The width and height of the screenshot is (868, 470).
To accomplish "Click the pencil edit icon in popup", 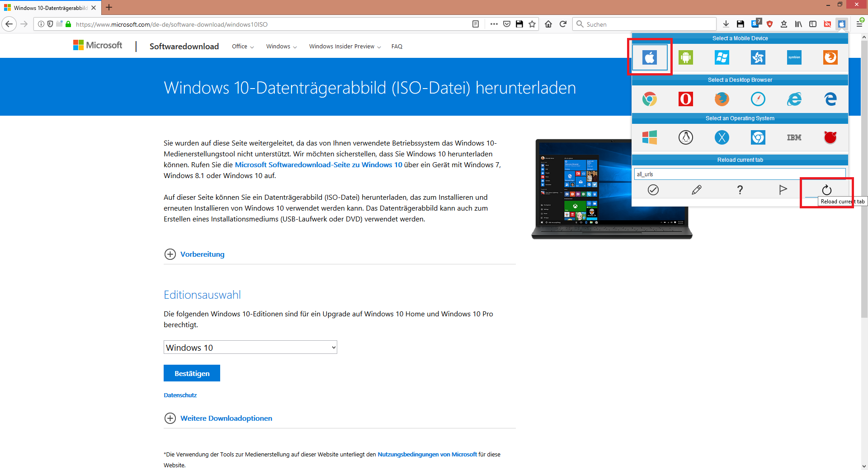I will (696, 190).
